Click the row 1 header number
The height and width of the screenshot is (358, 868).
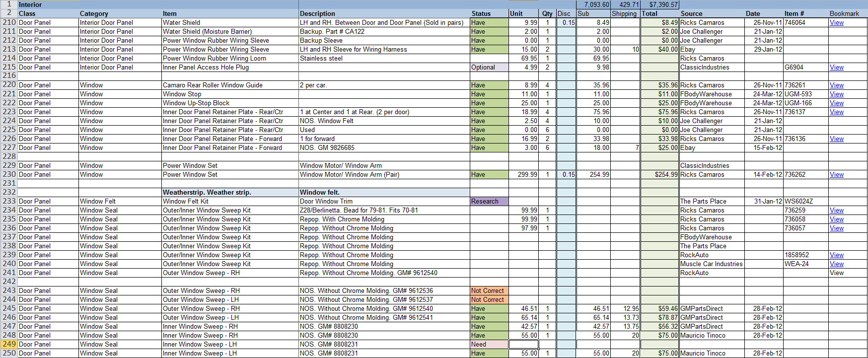click(9, 4)
